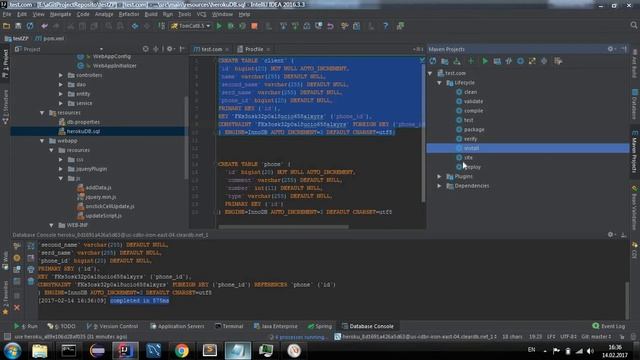
Task: Open Maven Settings icon in Maven toolbar
Action: click(558, 61)
